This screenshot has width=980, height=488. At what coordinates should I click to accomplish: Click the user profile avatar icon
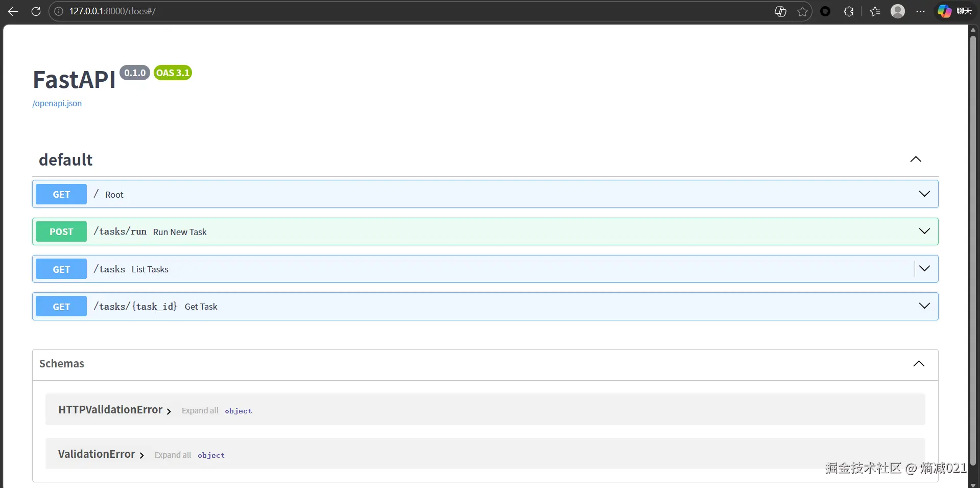pos(898,11)
